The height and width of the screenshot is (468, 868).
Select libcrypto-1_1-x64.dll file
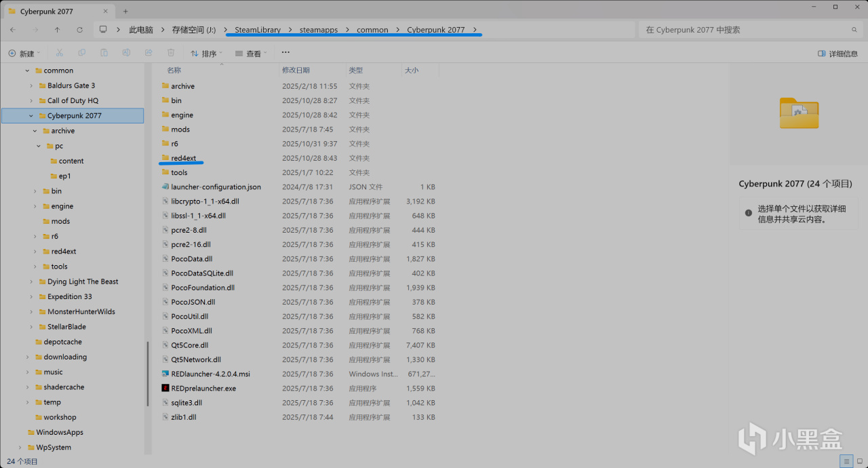[205, 201]
